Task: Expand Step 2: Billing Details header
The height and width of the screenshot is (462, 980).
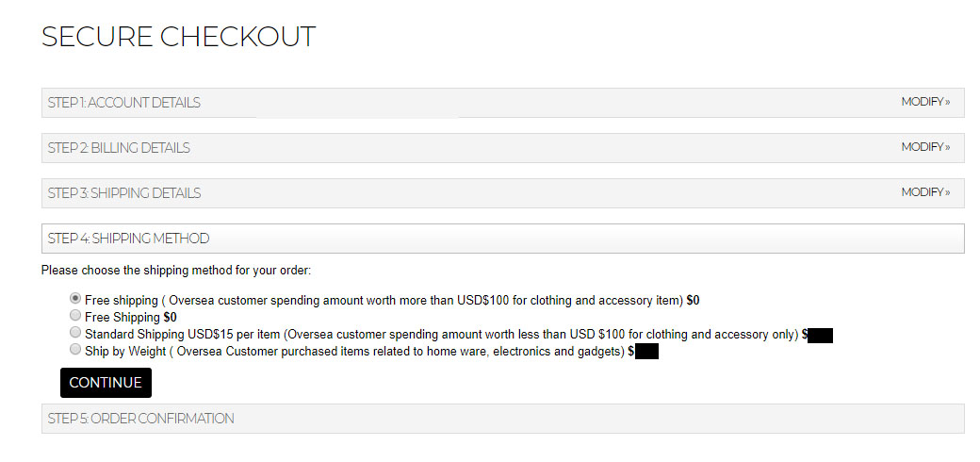Action: point(119,148)
